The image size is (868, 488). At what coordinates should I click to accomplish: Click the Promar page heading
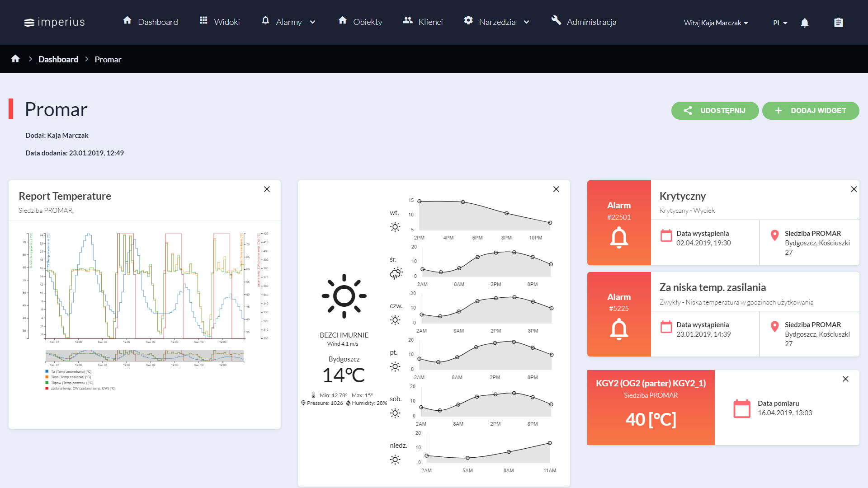[x=56, y=109]
